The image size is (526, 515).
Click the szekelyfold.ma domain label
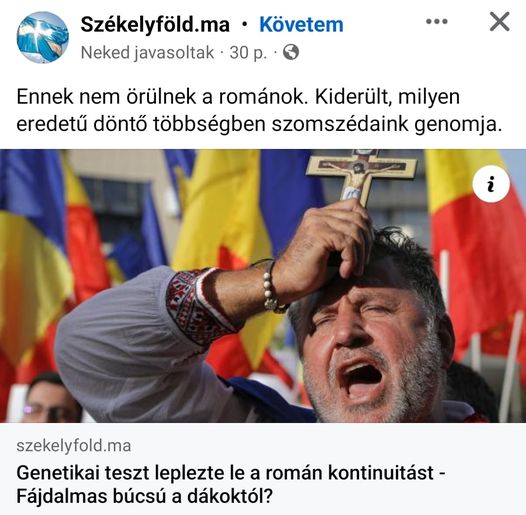pos(73,446)
